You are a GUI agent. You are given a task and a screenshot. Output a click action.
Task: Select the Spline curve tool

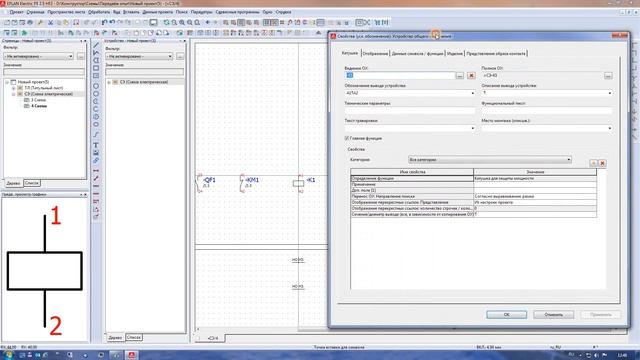pyautogui.click(x=96, y=135)
